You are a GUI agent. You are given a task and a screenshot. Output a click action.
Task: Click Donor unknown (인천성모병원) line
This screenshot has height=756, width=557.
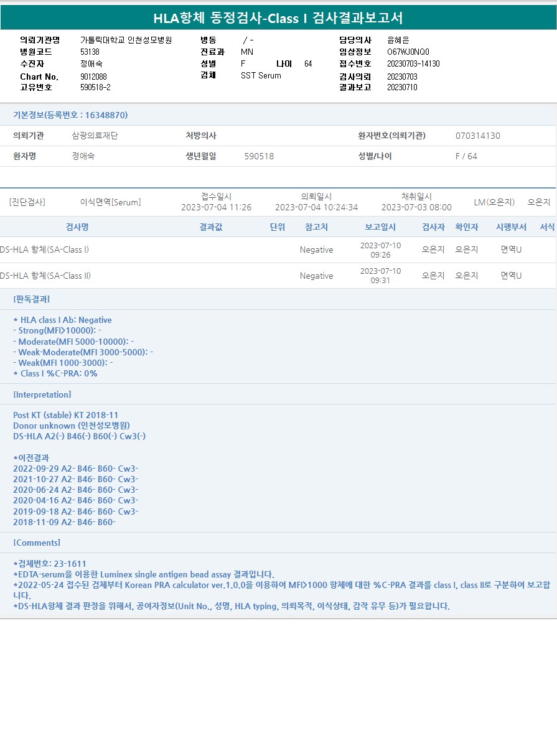click(x=72, y=426)
